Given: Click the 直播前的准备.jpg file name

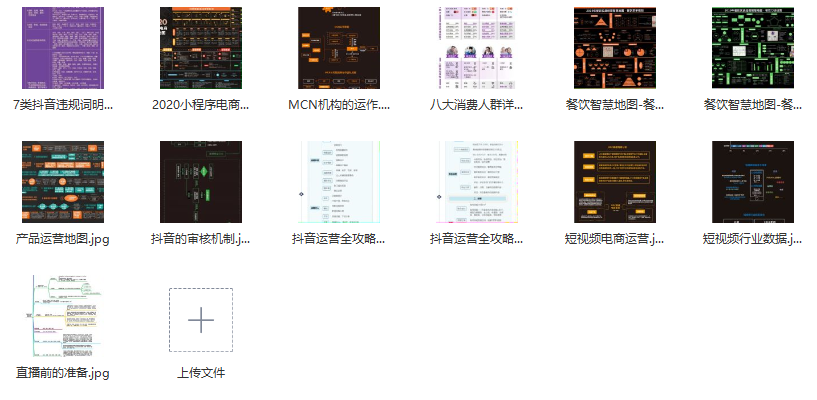Looking at the screenshot, I should [62, 373].
